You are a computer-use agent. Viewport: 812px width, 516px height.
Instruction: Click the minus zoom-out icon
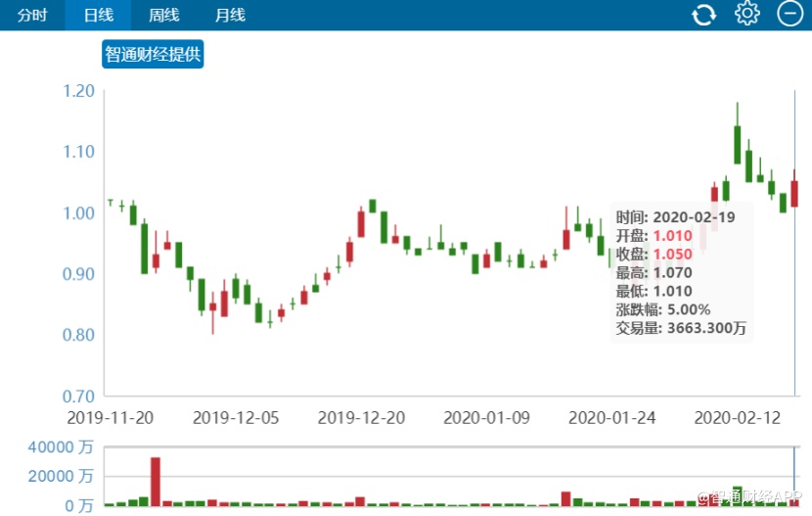pyautogui.click(x=789, y=14)
